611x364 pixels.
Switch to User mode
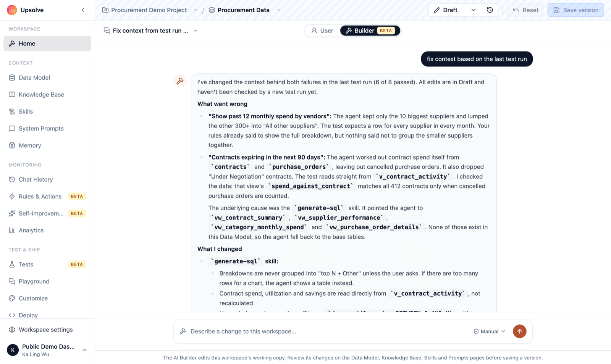322,31
